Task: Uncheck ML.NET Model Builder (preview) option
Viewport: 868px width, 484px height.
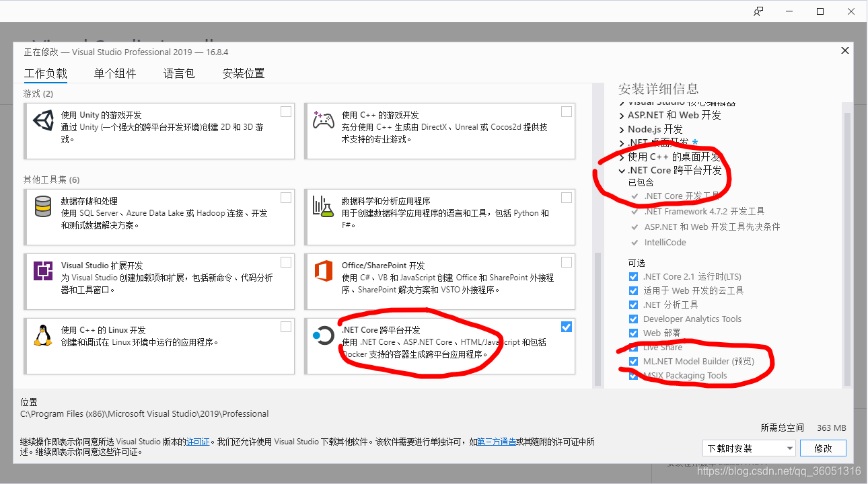Action: (x=633, y=362)
